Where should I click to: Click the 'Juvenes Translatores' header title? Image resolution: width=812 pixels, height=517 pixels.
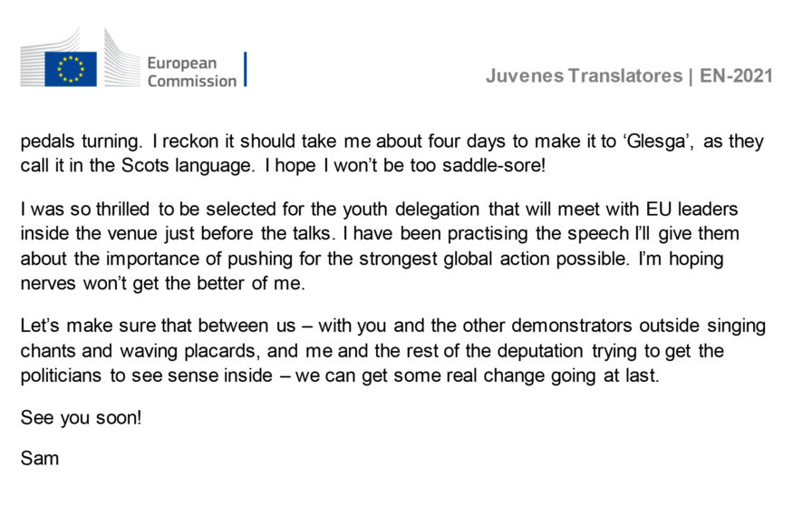coord(584,76)
